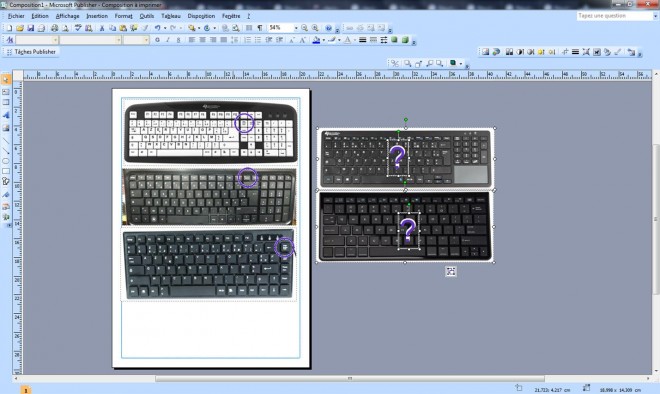The width and height of the screenshot is (660, 394).
Task: Open the Tableau menu
Action: tap(171, 16)
